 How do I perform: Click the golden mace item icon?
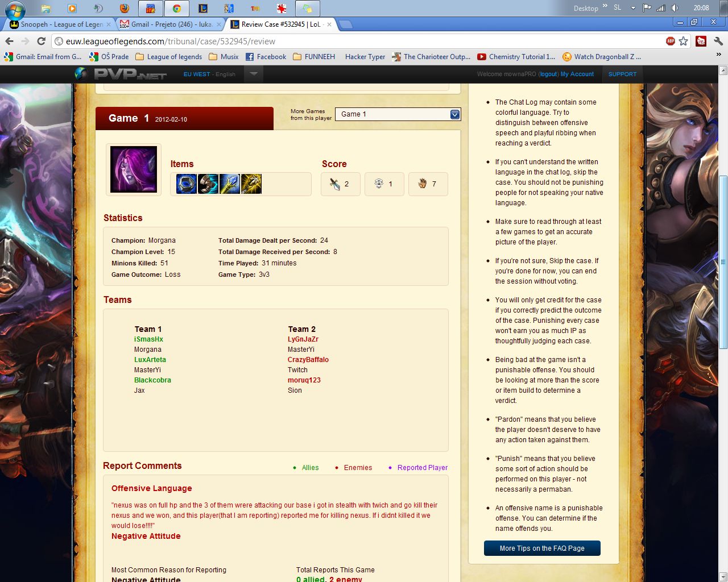251,184
